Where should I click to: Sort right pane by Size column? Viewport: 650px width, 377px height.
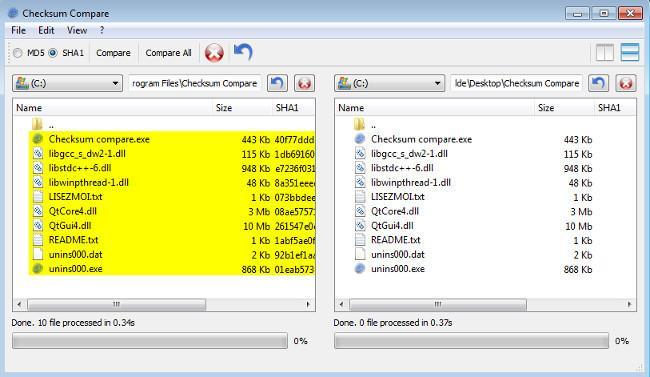tap(564, 108)
